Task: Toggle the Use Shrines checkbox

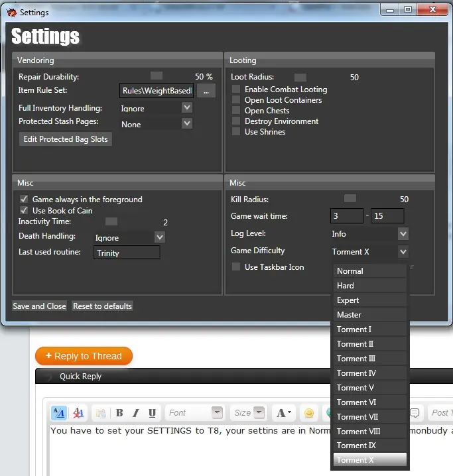Action: tap(236, 132)
